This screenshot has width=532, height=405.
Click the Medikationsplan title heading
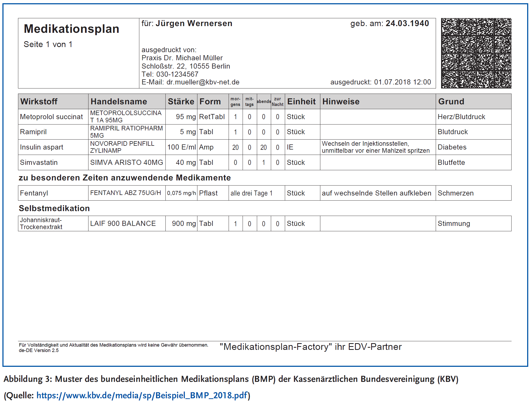(72, 29)
